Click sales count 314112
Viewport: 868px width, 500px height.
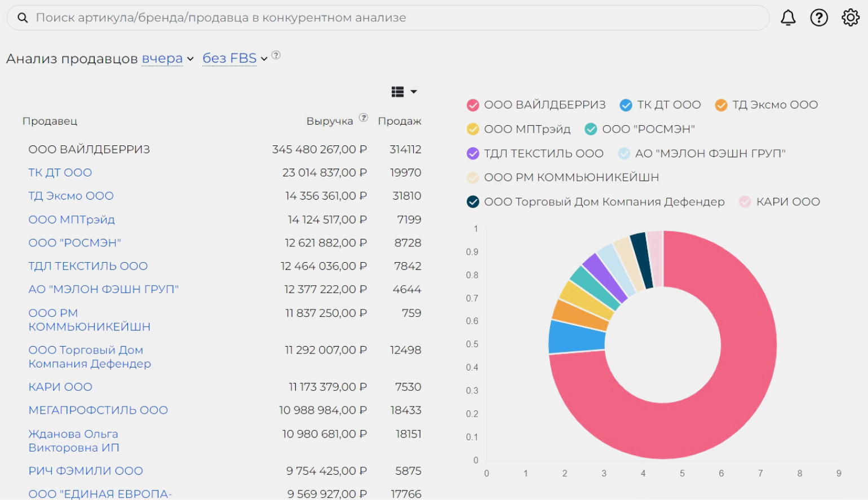[405, 149]
